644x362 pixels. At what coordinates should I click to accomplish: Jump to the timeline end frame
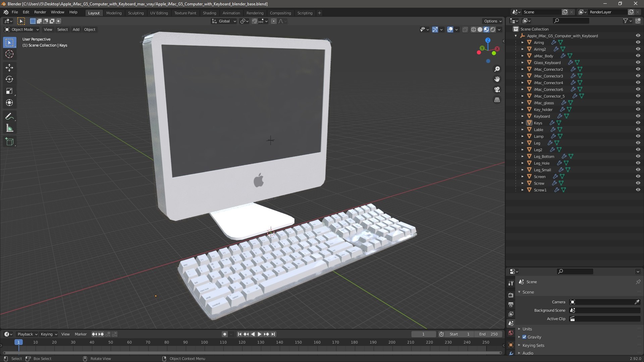[x=273, y=334]
